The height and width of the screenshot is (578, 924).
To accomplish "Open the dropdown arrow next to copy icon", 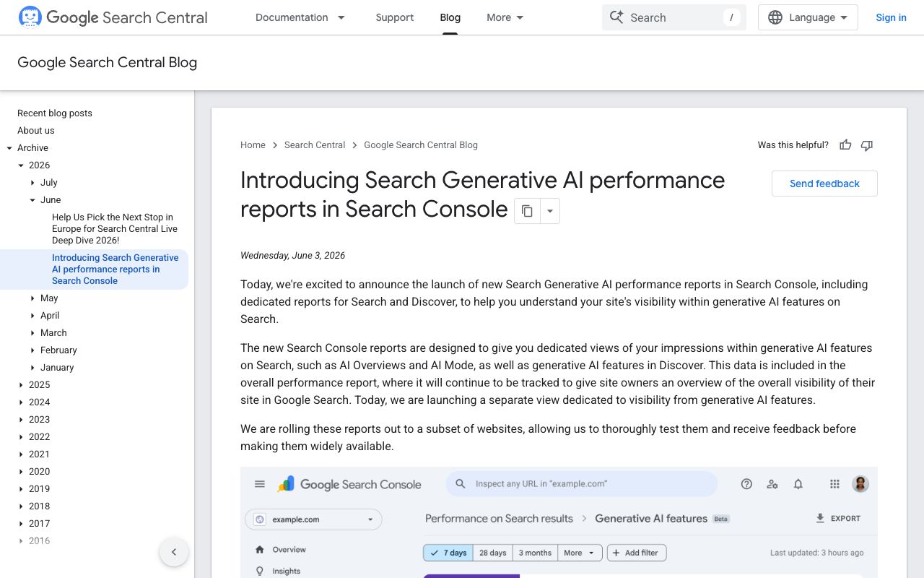I will point(550,211).
